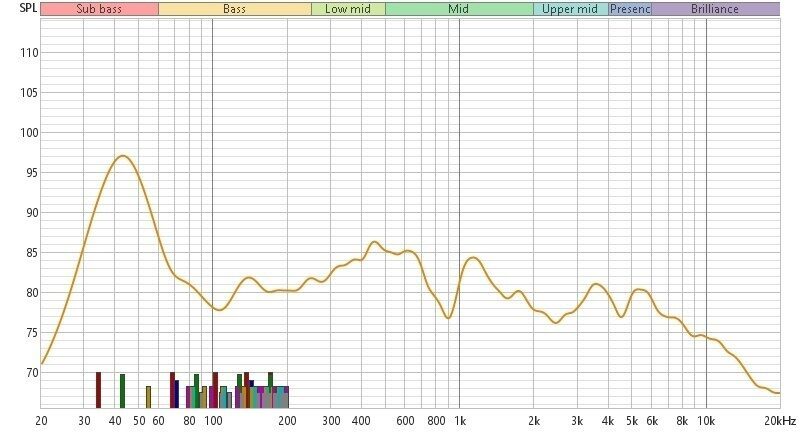Select the green modal bar near 43 Hz
Viewport: 800px width, 433px height.
pos(122,391)
